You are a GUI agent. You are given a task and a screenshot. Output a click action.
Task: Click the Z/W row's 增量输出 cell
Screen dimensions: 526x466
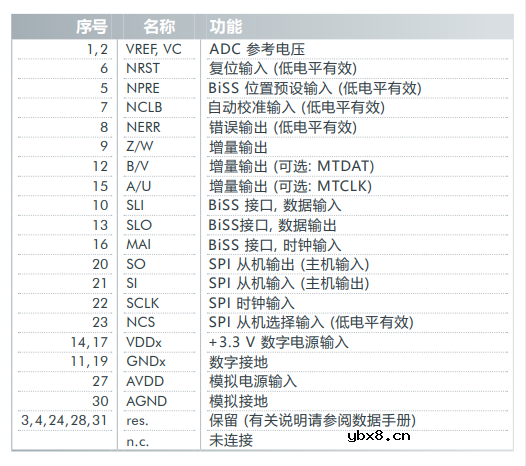tap(239, 147)
